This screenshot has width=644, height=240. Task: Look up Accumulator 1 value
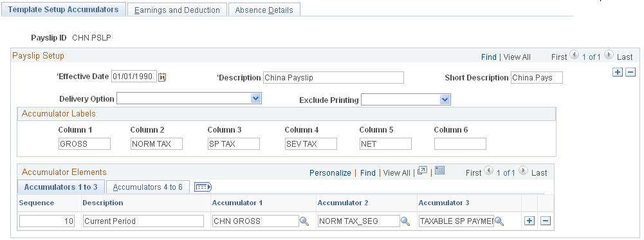(x=304, y=221)
